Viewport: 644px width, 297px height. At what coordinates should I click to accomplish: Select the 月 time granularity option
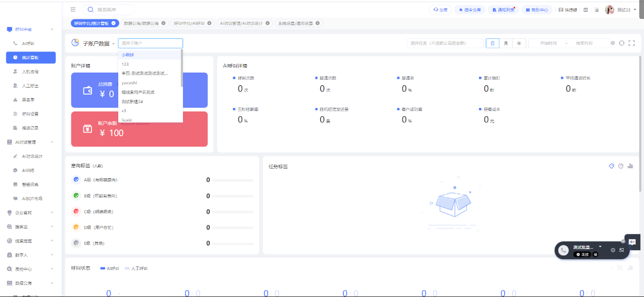coord(506,43)
